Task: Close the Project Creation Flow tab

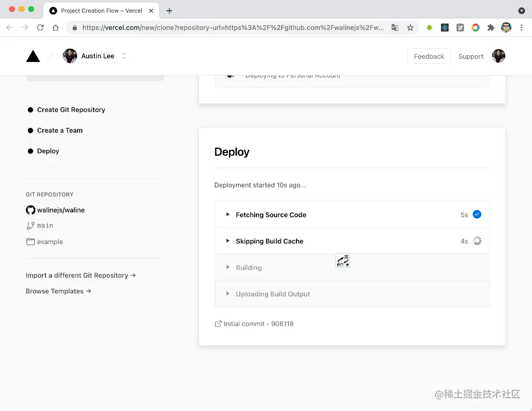Action: (151, 11)
